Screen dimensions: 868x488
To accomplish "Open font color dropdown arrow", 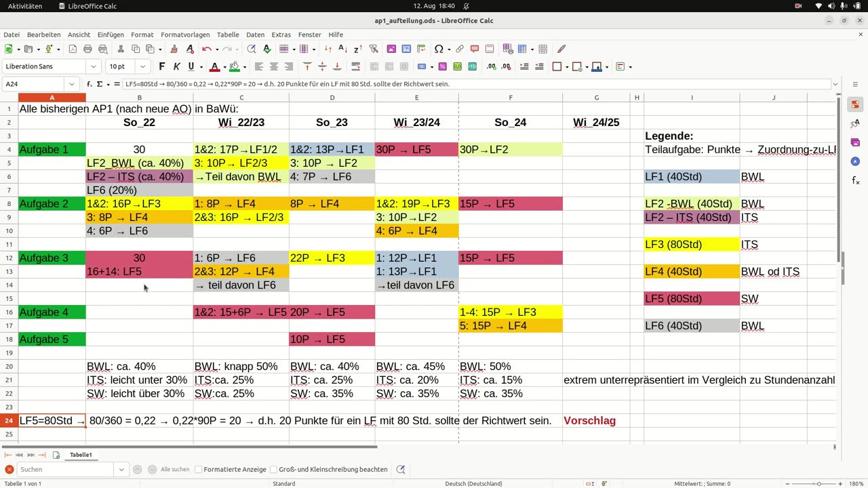I will tap(224, 66).
